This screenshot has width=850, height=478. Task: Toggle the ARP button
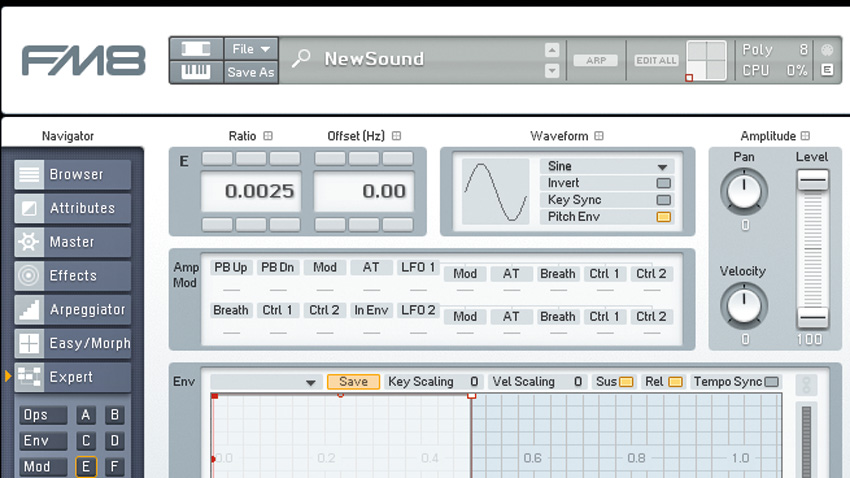596,60
